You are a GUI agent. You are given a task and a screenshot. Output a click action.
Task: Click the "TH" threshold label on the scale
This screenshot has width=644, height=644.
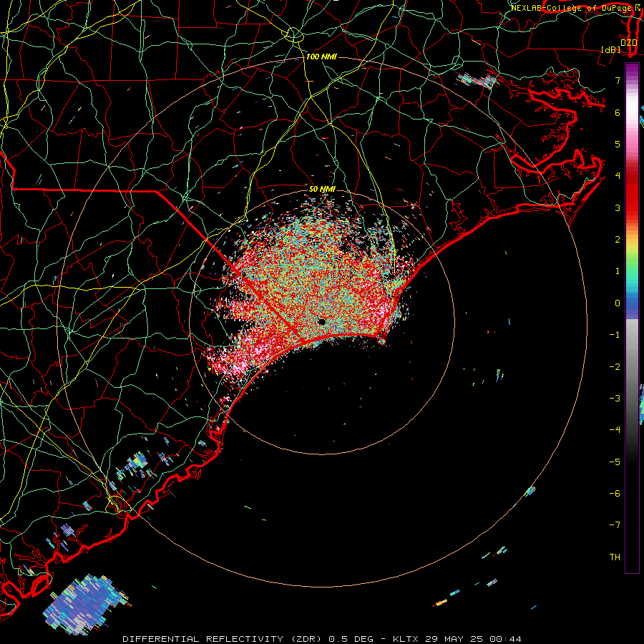615,557
